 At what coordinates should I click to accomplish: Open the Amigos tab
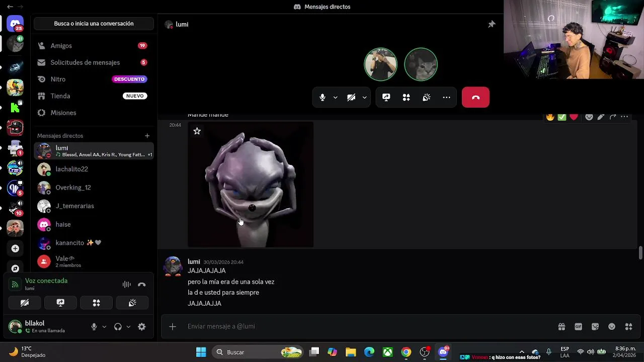(x=94, y=46)
